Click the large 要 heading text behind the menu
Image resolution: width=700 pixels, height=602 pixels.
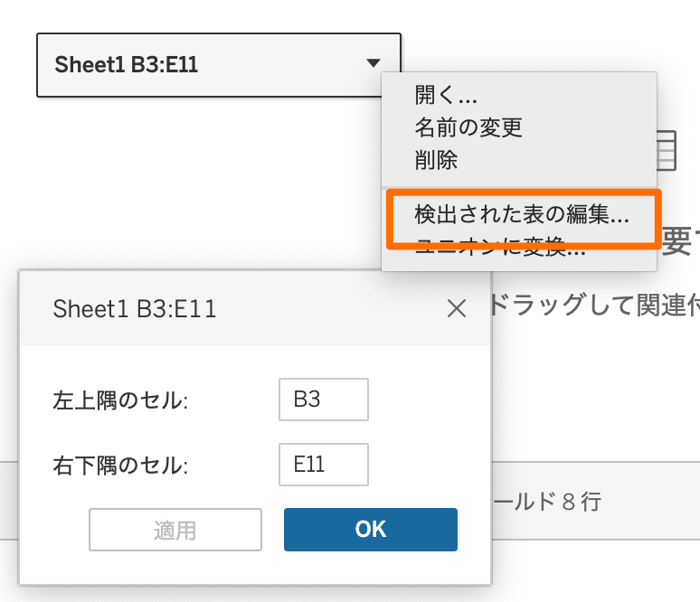point(680,240)
